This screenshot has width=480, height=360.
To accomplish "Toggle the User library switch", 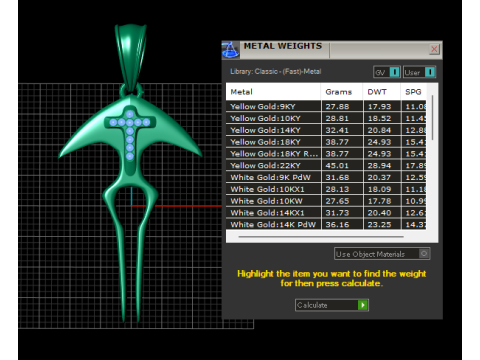I will click(419, 72).
